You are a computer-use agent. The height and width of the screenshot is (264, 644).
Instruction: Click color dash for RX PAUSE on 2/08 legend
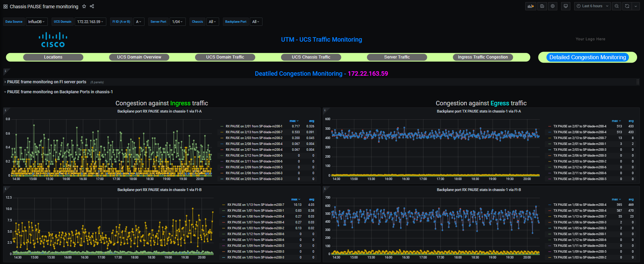(x=222, y=144)
